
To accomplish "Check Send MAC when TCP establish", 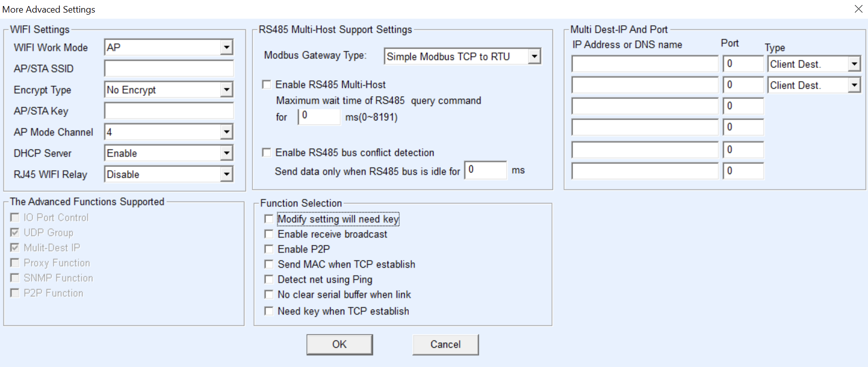I will pyautogui.click(x=269, y=264).
